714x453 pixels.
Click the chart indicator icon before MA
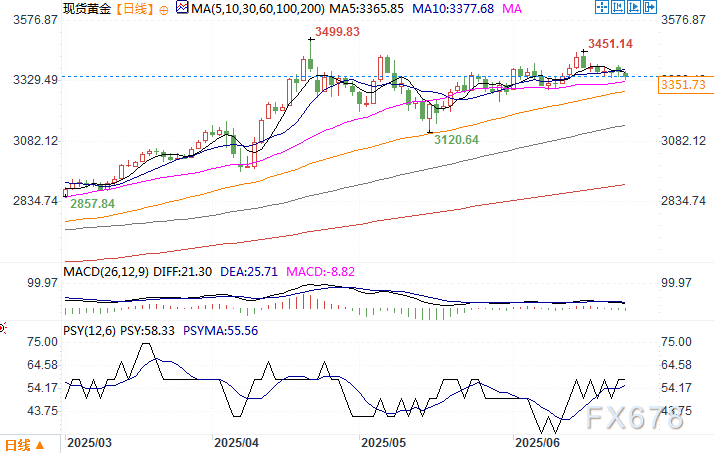click(x=182, y=8)
